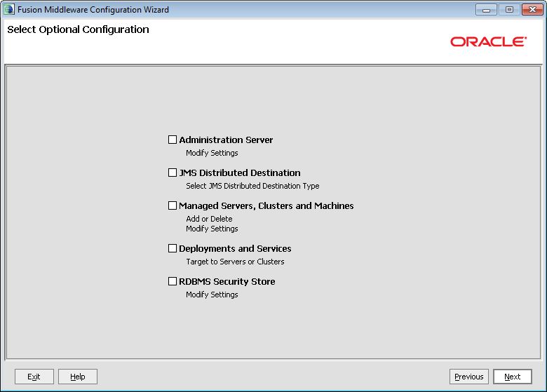Screen dimensions: 547x392
Task: Tick the JMS Distributed Destination checkbox
Action: point(173,173)
